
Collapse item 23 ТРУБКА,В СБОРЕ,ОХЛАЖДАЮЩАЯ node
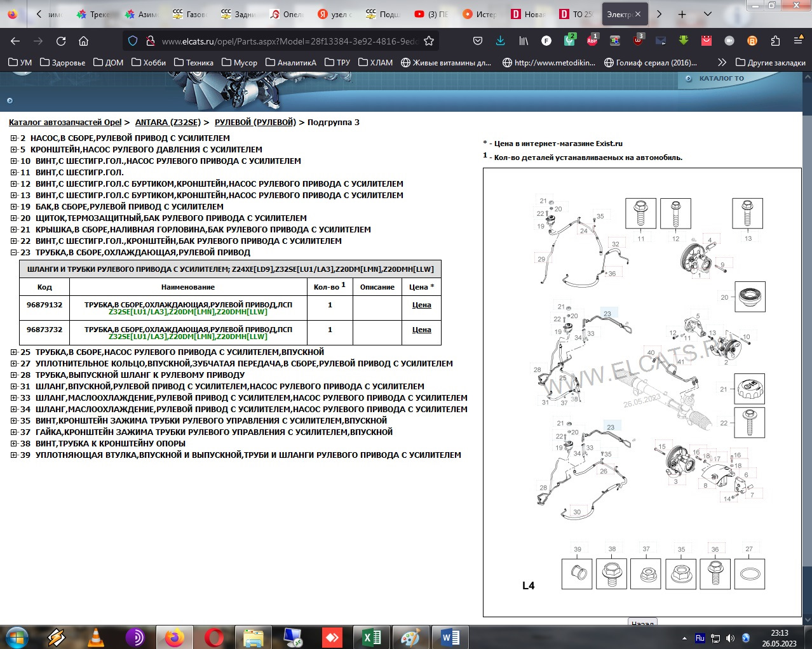(14, 253)
